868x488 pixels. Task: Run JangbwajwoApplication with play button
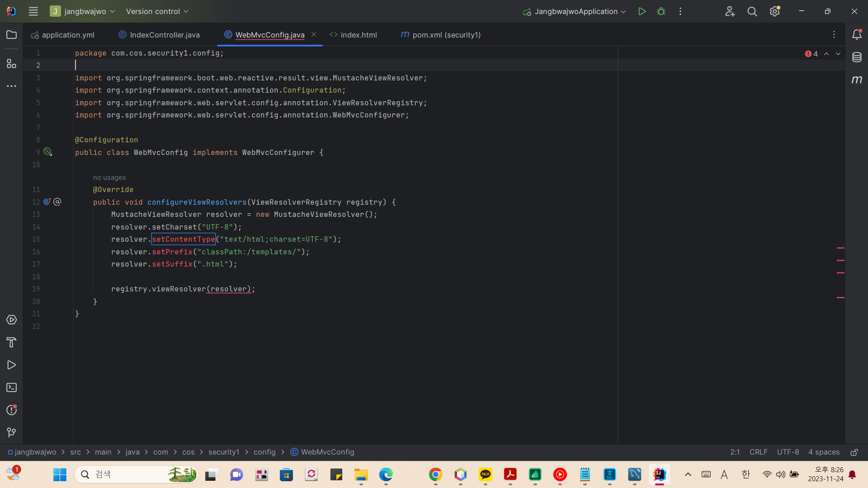pyautogui.click(x=642, y=11)
